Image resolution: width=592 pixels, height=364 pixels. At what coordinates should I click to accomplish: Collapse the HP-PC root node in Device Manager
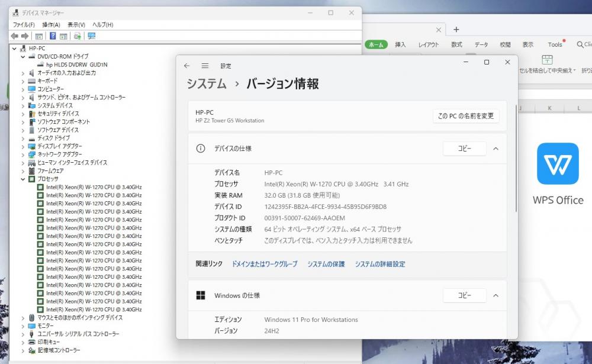pos(14,49)
